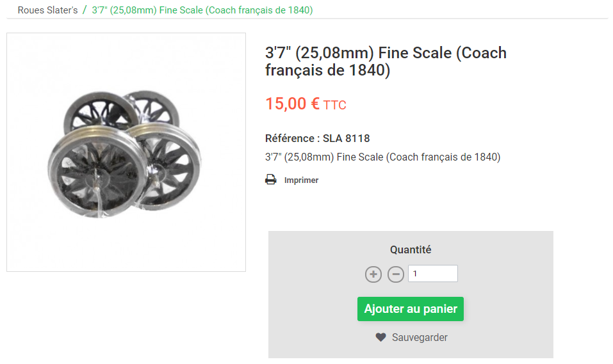Click the product description line below reference
The image size is (613, 364).
pos(383,157)
